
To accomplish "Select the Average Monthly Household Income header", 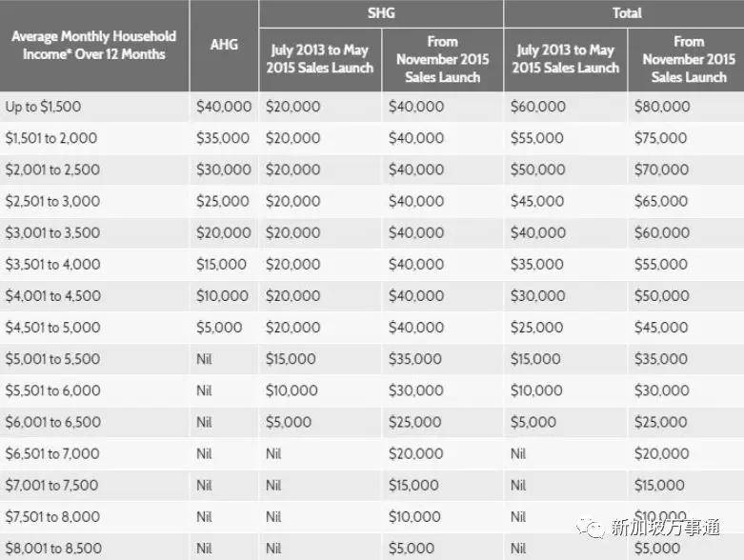I will tap(93, 46).
